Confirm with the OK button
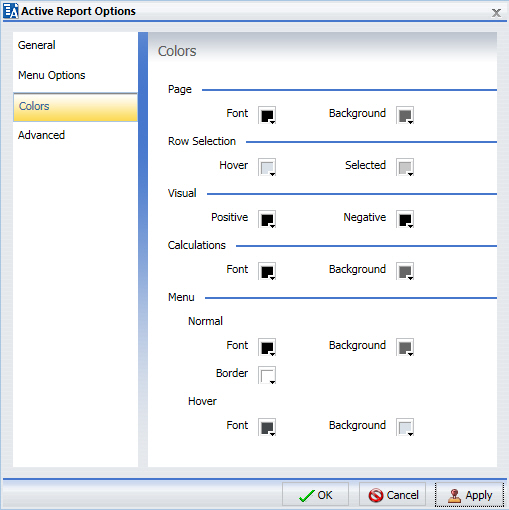The height and width of the screenshot is (510, 509). click(x=315, y=495)
